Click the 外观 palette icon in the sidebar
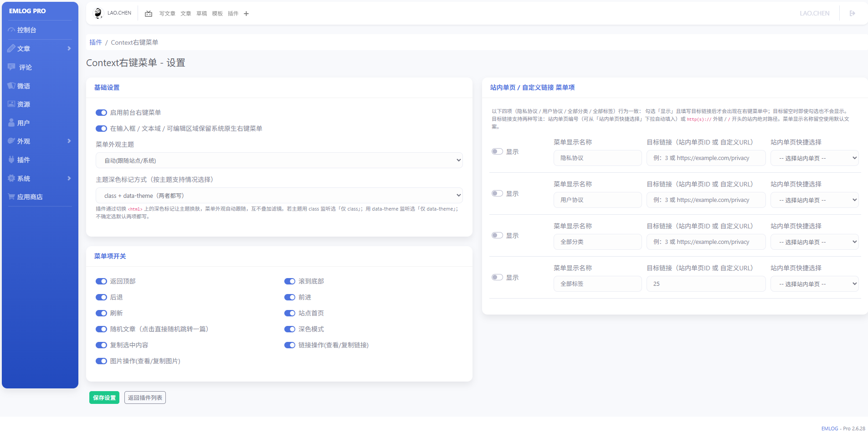This screenshot has height=439, width=868. point(11,141)
